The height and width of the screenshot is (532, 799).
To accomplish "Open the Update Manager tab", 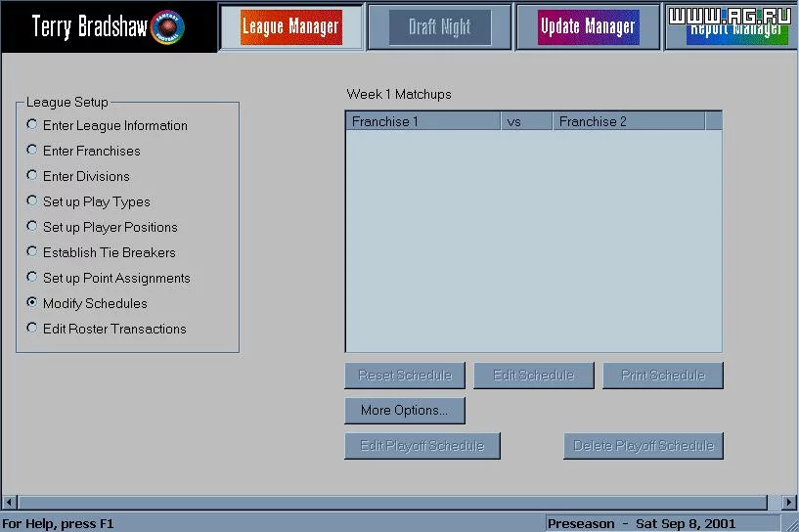I will pyautogui.click(x=588, y=27).
